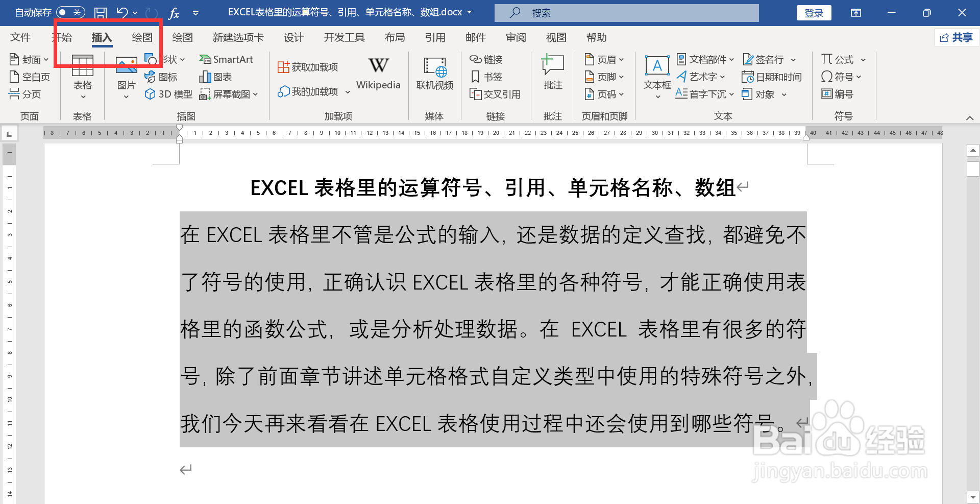This screenshot has width=980, height=504.
Task: Open the 图片 picture dropdown
Action: coord(126,78)
